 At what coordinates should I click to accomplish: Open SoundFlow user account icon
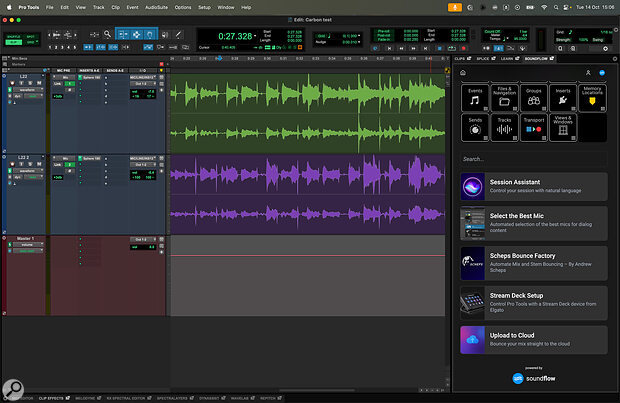pyautogui.click(x=588, y=73)
